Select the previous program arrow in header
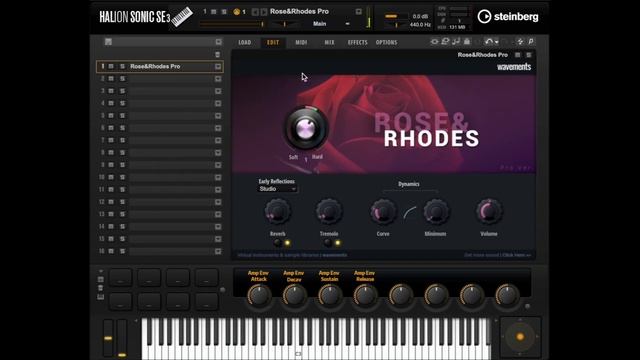 pos(255,12)
